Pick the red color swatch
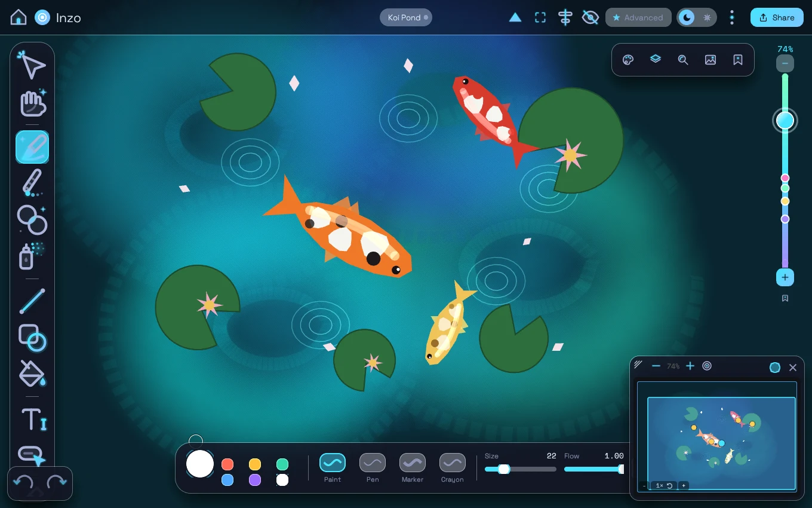This screenshot has width=812, height=508. point(227,464)
